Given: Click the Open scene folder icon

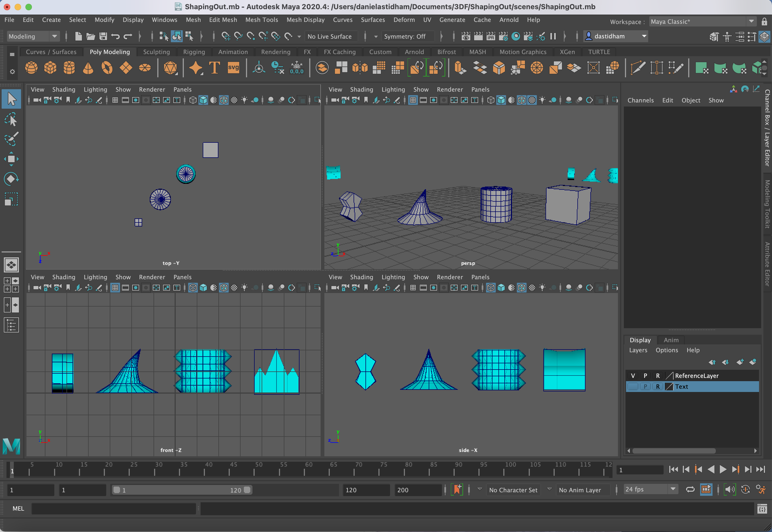Looking at the screenshot, I should pyautogui.click(x=91, y=36).
